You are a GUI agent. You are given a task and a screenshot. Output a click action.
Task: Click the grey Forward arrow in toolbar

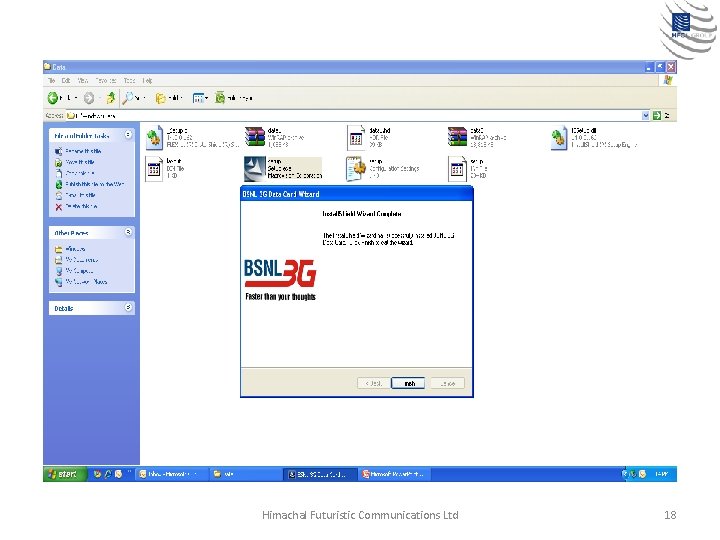[x=89, y=98]
